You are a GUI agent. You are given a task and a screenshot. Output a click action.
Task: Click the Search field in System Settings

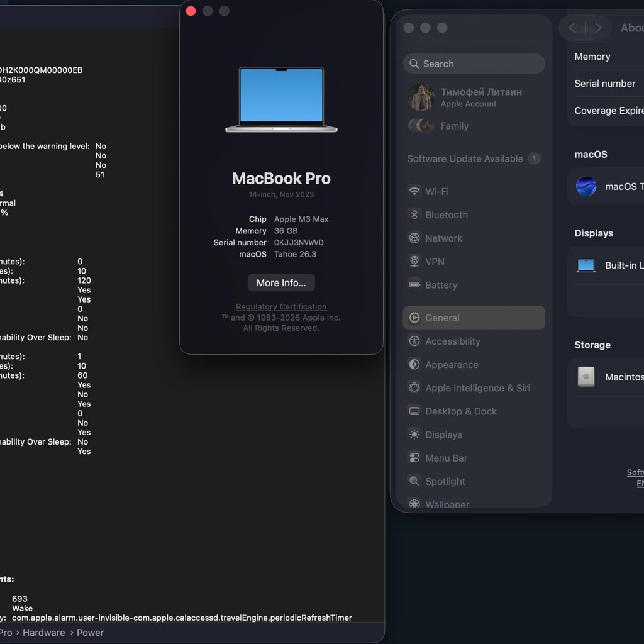tap(474, 64)
